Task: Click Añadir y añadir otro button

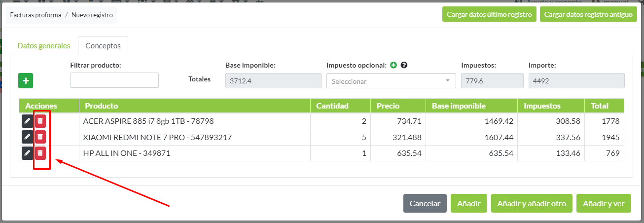Action: pyautogui.click(x=532, y=203)
